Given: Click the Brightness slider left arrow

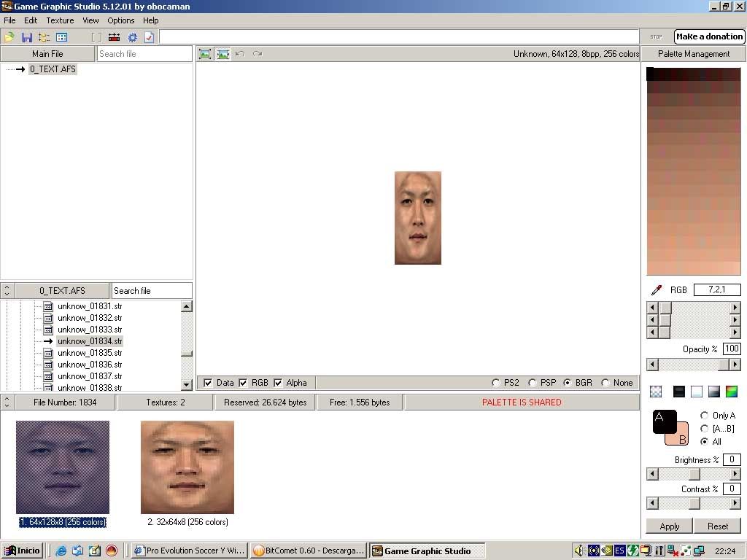Looking at the screenshot, I should click(652, 474).
